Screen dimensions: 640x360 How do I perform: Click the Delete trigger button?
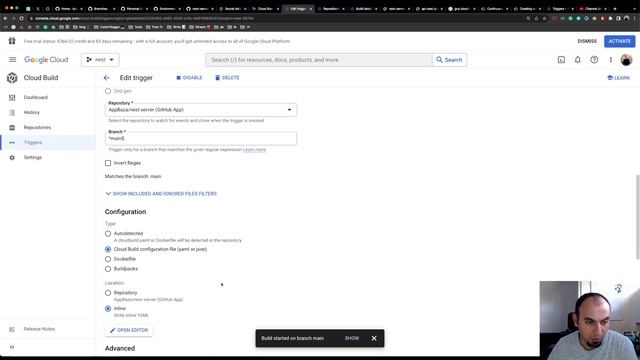pyautogui.click(x=227, y=78)
